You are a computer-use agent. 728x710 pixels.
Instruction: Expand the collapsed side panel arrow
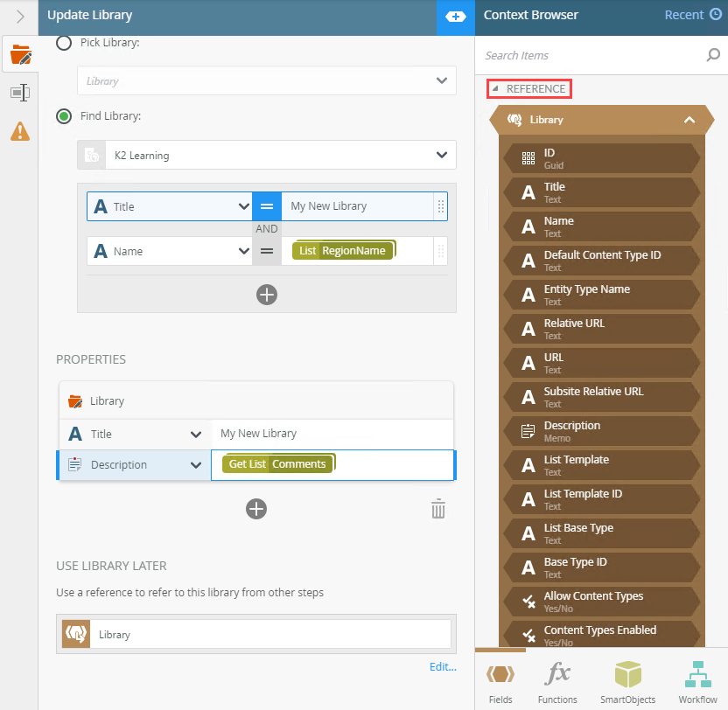(20, 17)
